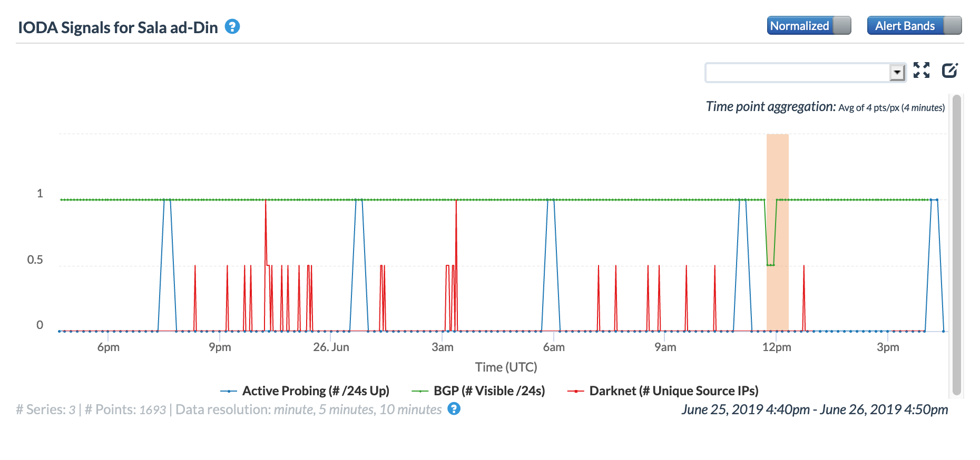Click the vertical scrollbar on the right
This screenshot has width=980, height=460.
pyautogui.click(x=957, y=244)
